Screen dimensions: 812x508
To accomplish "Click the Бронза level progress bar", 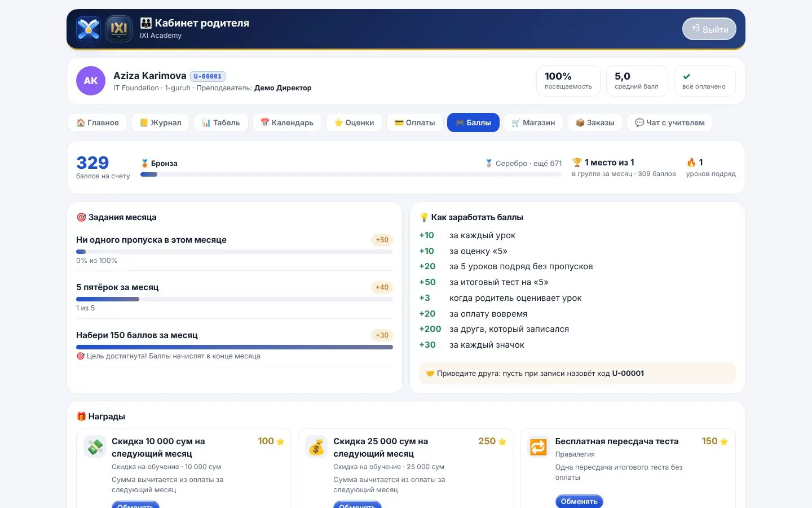I will coord(351,174).
